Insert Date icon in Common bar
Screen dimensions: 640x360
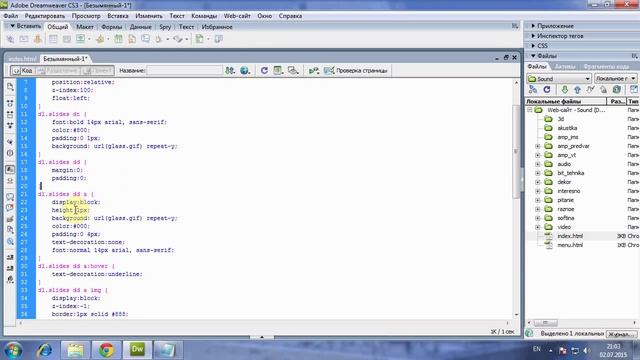pyautogui.click(x=118, y=39)
